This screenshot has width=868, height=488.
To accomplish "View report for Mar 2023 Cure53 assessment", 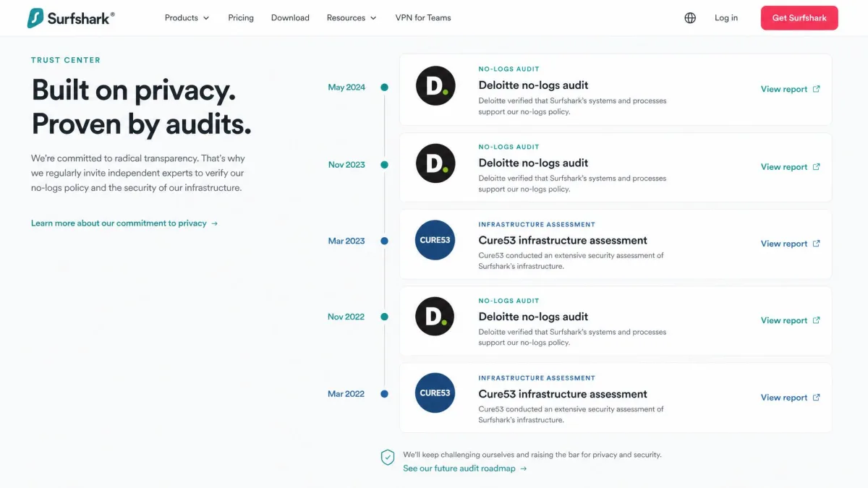I will 791,244.
